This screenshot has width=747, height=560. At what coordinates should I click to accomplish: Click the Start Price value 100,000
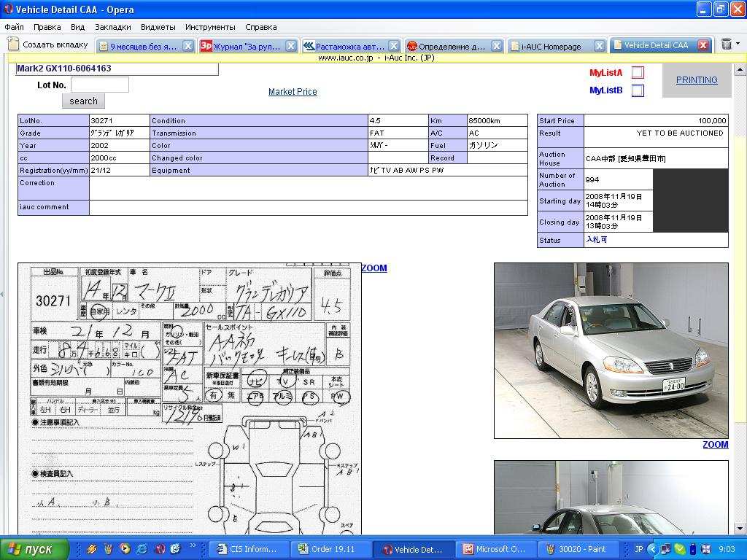click(x=712, y=121)
